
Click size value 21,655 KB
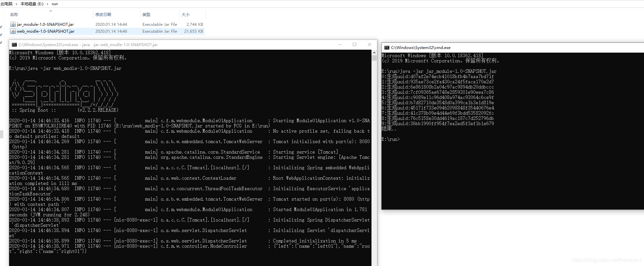[193, 31]
